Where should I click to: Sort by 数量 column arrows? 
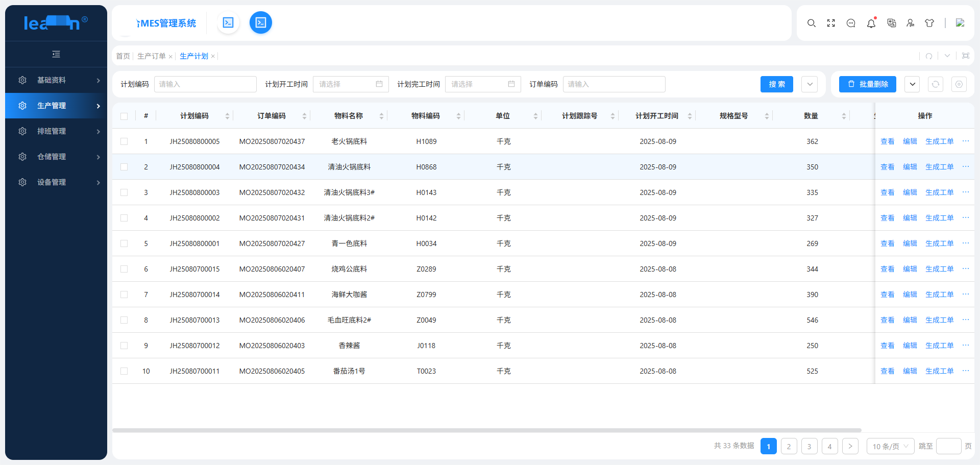coord(844,116)
